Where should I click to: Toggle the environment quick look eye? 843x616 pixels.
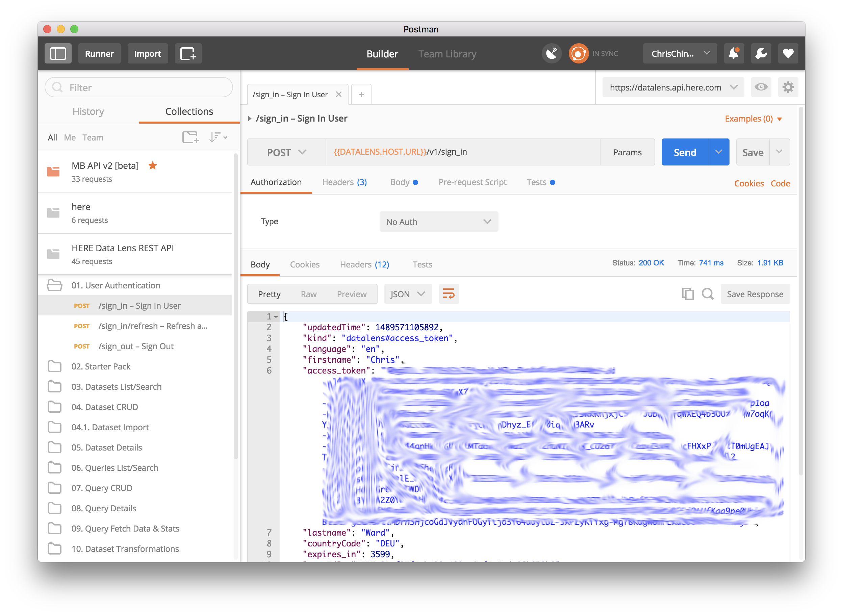(761, 87)
